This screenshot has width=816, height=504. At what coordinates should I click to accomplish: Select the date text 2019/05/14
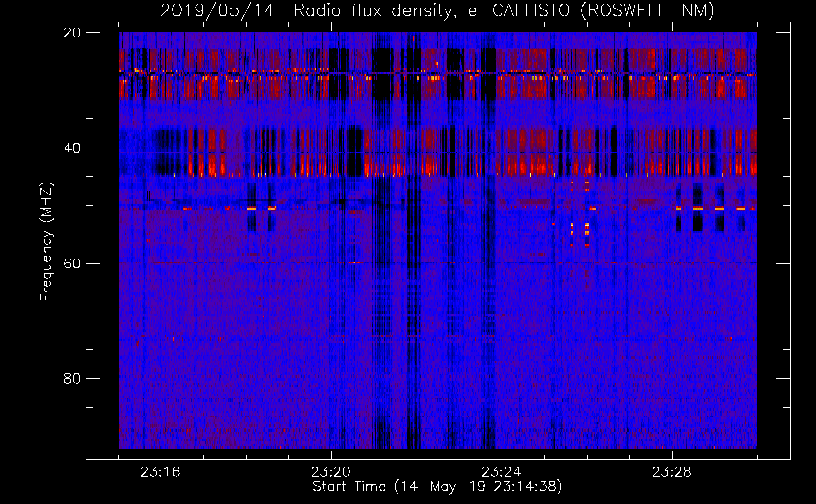(217, 10)
